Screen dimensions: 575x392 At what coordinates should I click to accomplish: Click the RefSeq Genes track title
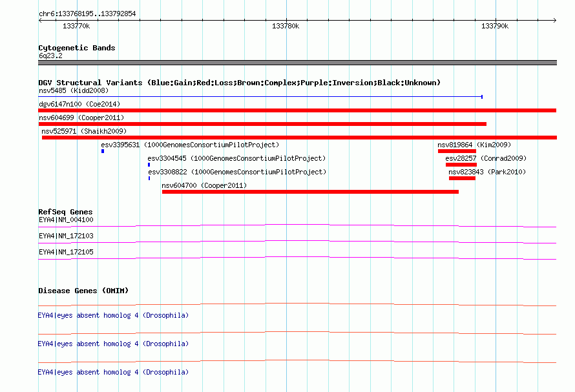65,212
